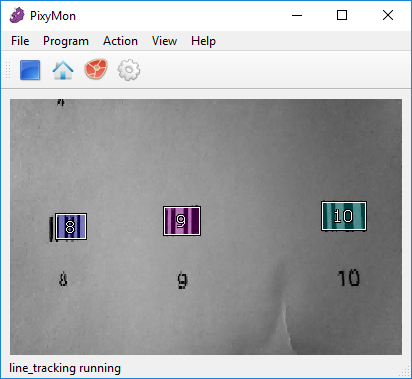412x379 pixels.
Task: Click the blue stop program button
Action: (x=30, y=70)
